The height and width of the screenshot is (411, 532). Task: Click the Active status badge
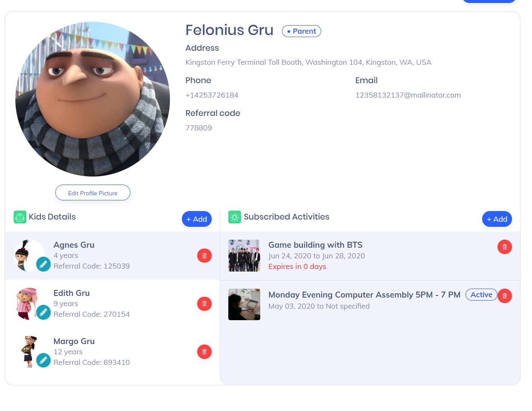click(481, 295)
